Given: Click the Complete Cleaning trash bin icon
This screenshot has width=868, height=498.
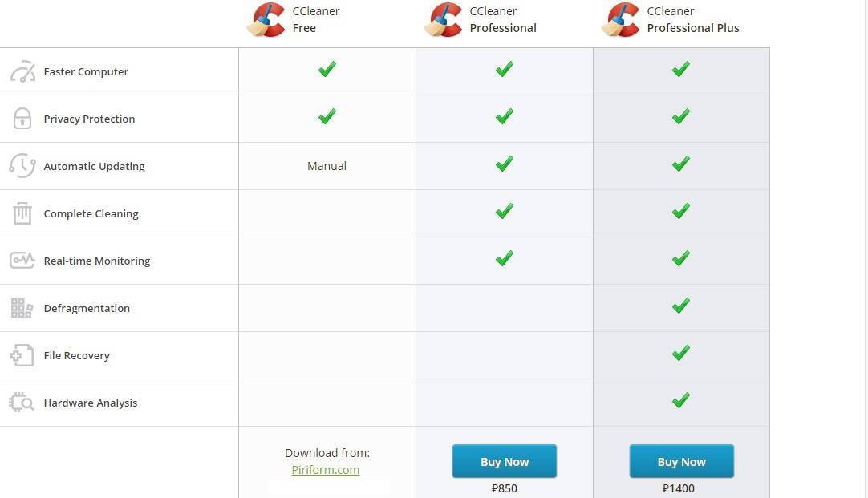Looking at the screenshot, I should (x=22, y=213).
